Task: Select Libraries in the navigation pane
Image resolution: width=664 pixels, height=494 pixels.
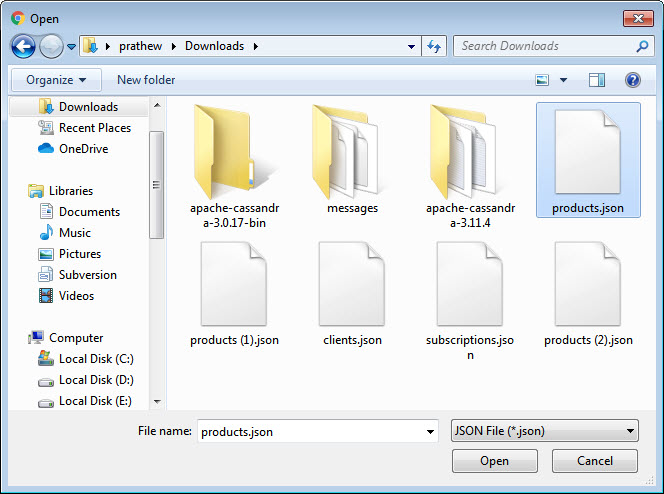Action: (60, 191)
